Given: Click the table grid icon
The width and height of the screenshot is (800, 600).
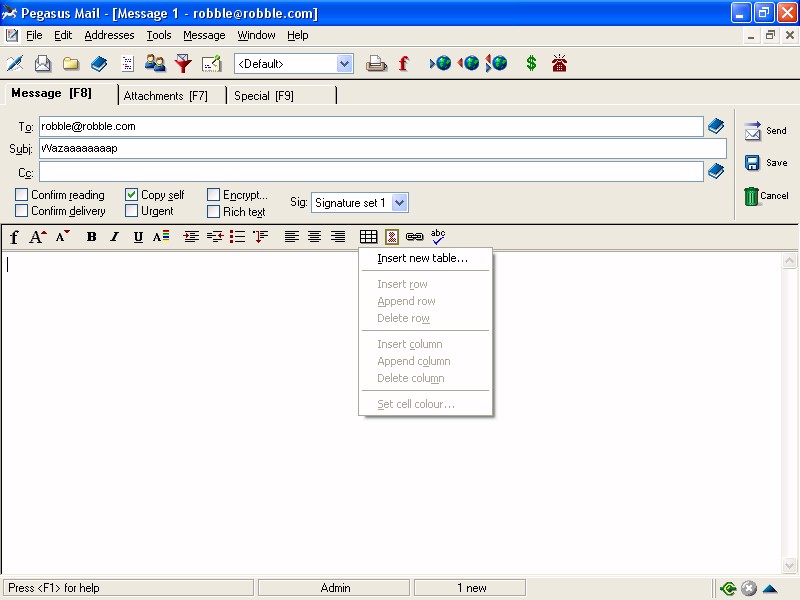Looking at the screenshot, I should click(x=368, y=237).
